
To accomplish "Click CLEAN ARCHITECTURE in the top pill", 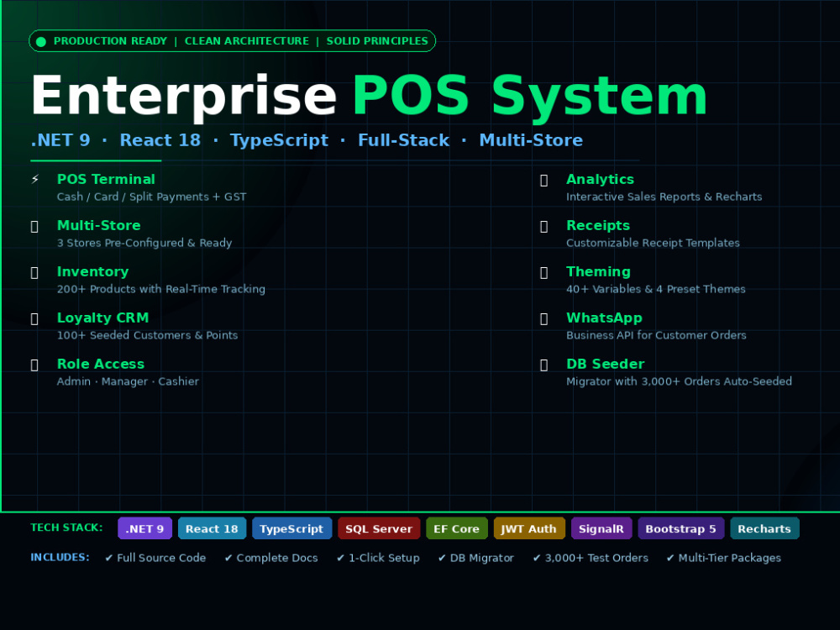I will pos(247,41).
